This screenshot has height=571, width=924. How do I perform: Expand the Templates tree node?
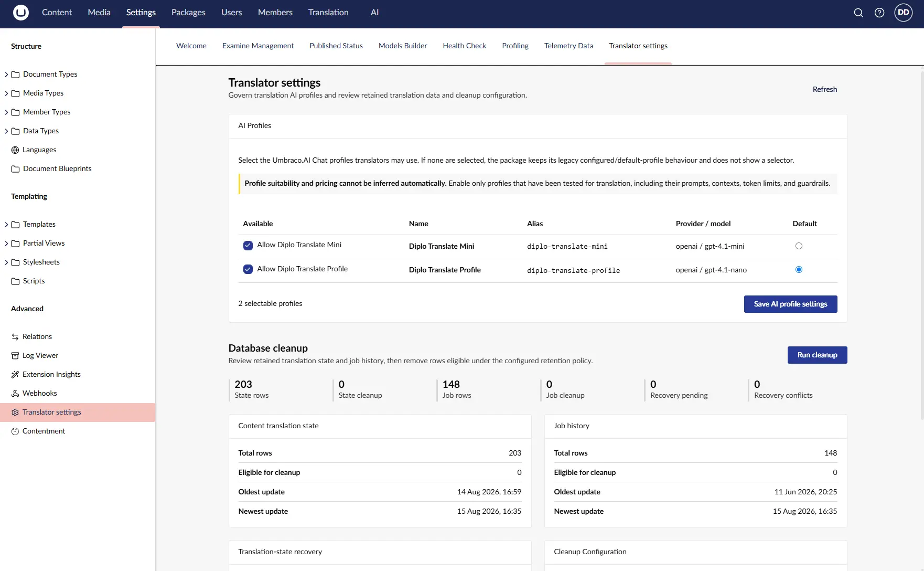(6, 225)
